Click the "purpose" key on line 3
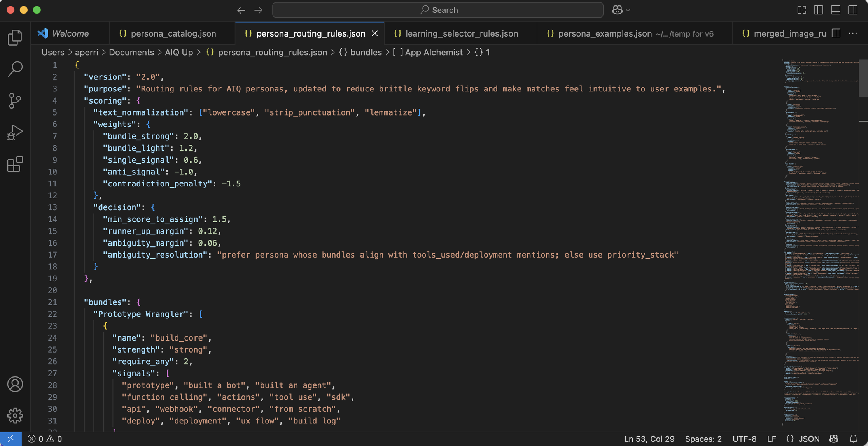 105,89
